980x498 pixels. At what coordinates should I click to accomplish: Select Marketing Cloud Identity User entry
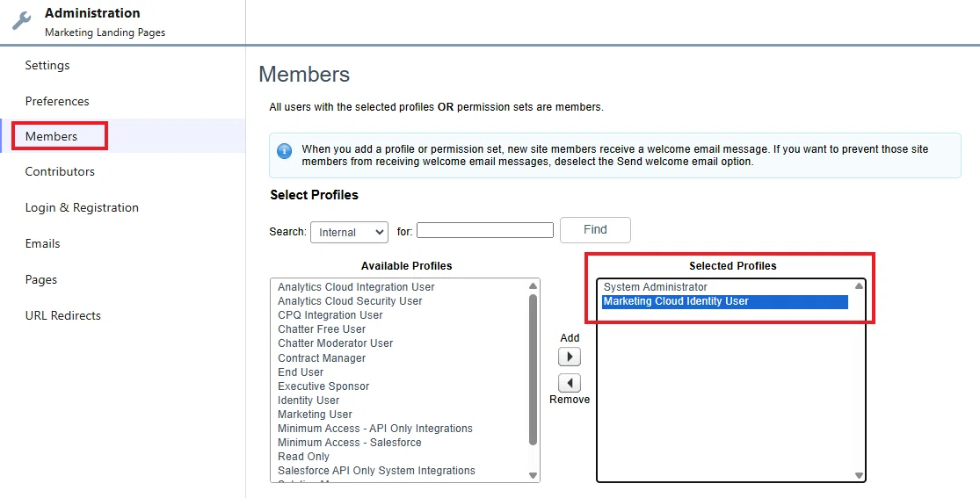click(725, 301)
